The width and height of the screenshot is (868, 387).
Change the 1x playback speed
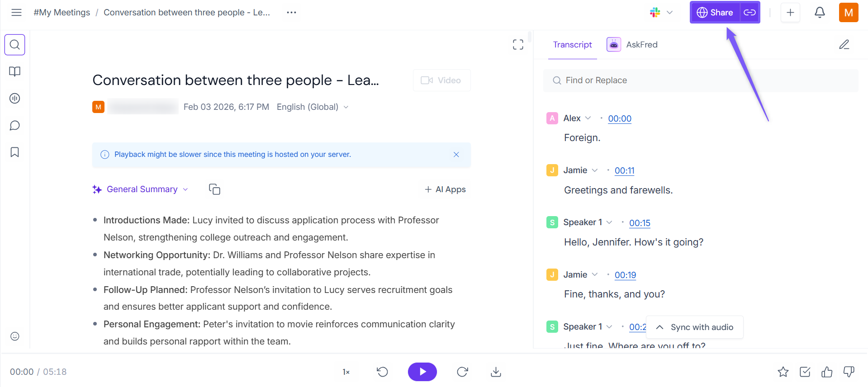click(x=346, y=372)
